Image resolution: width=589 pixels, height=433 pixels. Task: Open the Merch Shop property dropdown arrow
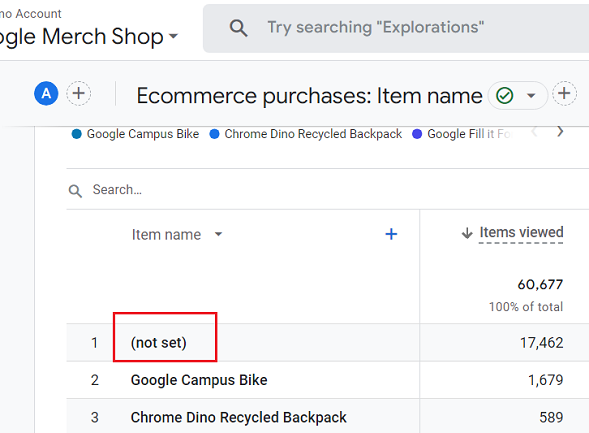173,36
